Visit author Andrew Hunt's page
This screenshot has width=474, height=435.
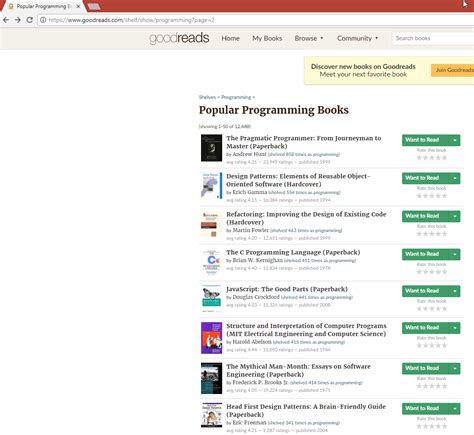(x=249, y=154)
